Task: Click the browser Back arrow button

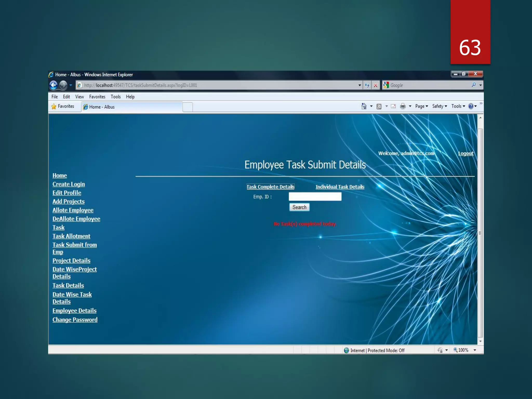Action: coord(54,85)
